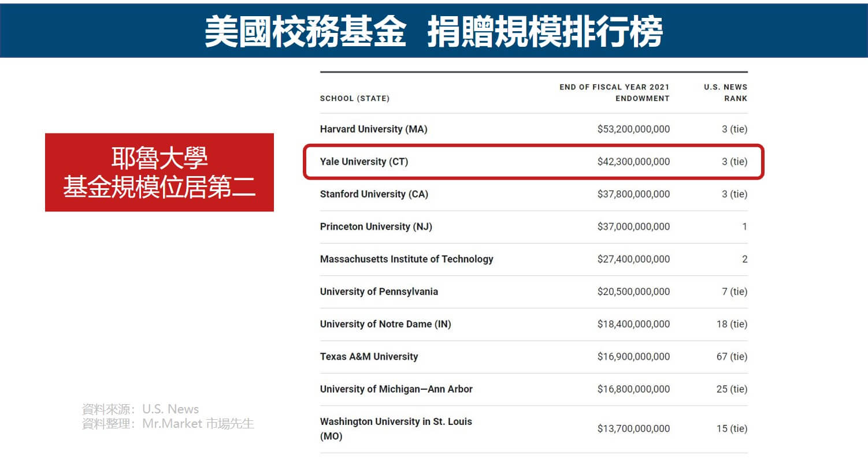868x459 pixels.
Task: Select Massachusetts Institute of Technology name
Action: 406,259
